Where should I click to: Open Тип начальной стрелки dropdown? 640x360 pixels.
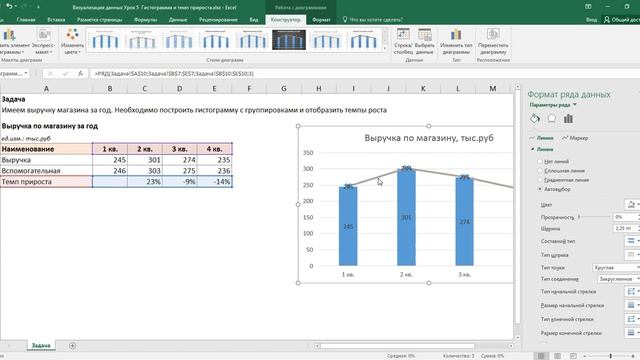(632, 291)
